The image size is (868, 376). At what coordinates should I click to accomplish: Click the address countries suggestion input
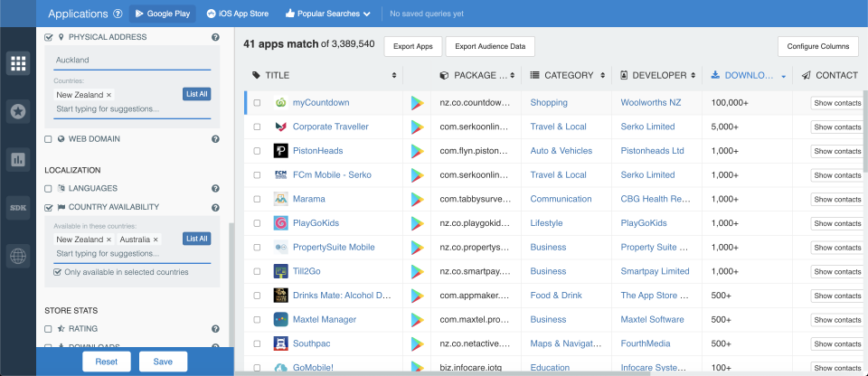click(132, 109)
